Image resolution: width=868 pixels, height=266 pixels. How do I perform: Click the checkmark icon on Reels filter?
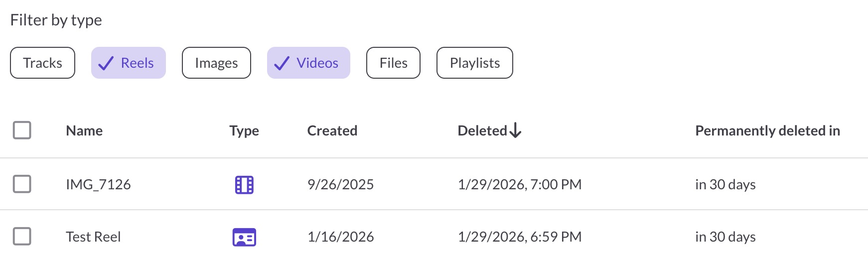(x=106, y=63)
